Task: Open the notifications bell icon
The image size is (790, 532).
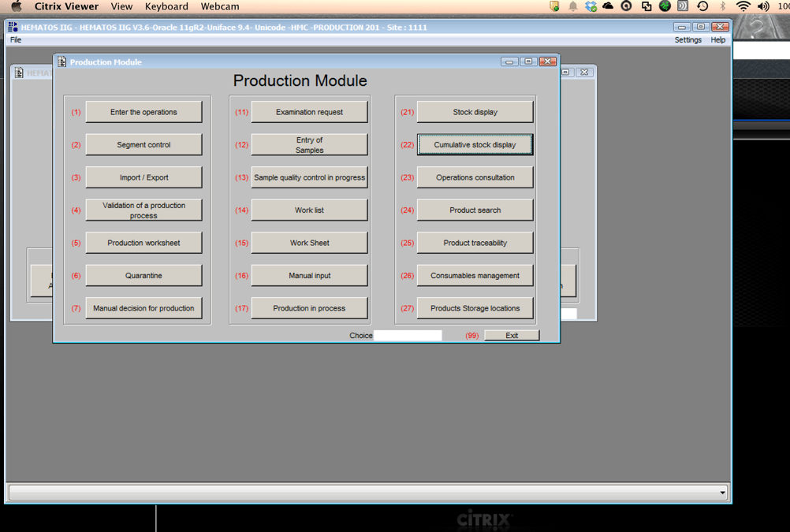Action: click(573, 6)
